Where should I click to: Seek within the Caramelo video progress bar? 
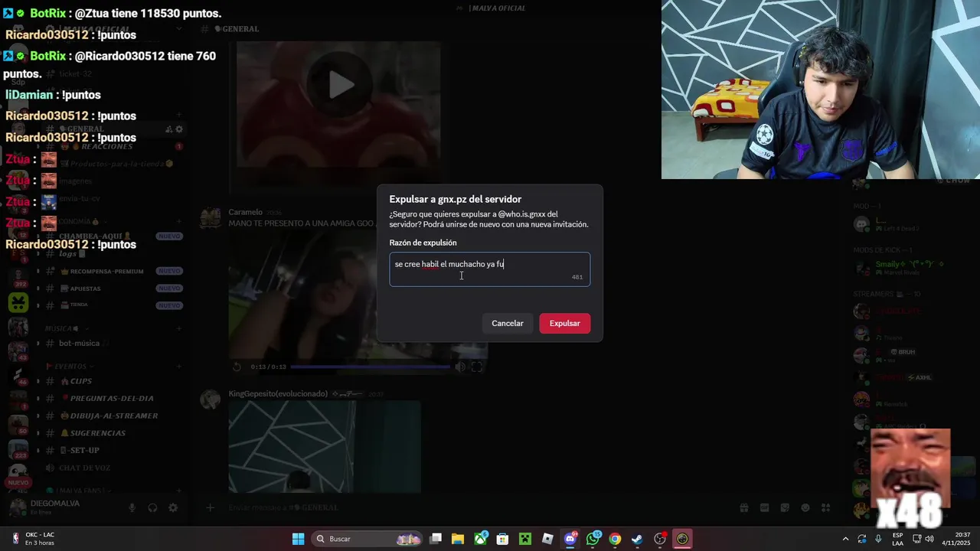370,367
